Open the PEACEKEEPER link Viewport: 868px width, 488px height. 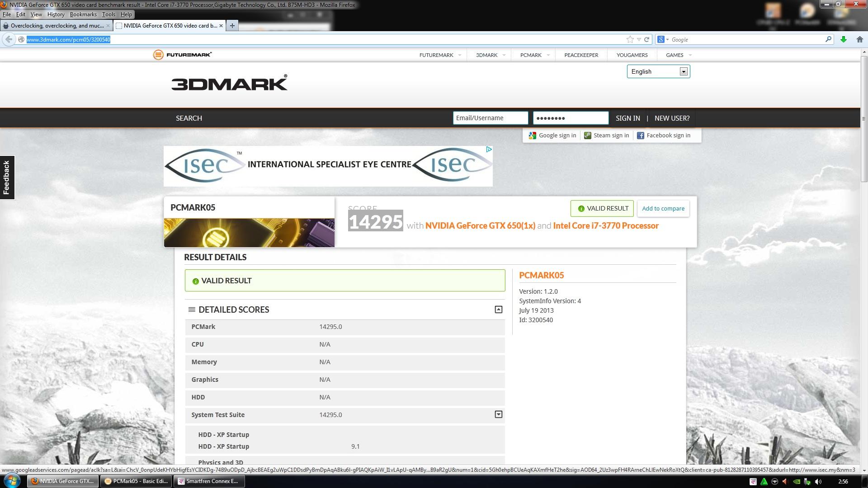point(581,55)
